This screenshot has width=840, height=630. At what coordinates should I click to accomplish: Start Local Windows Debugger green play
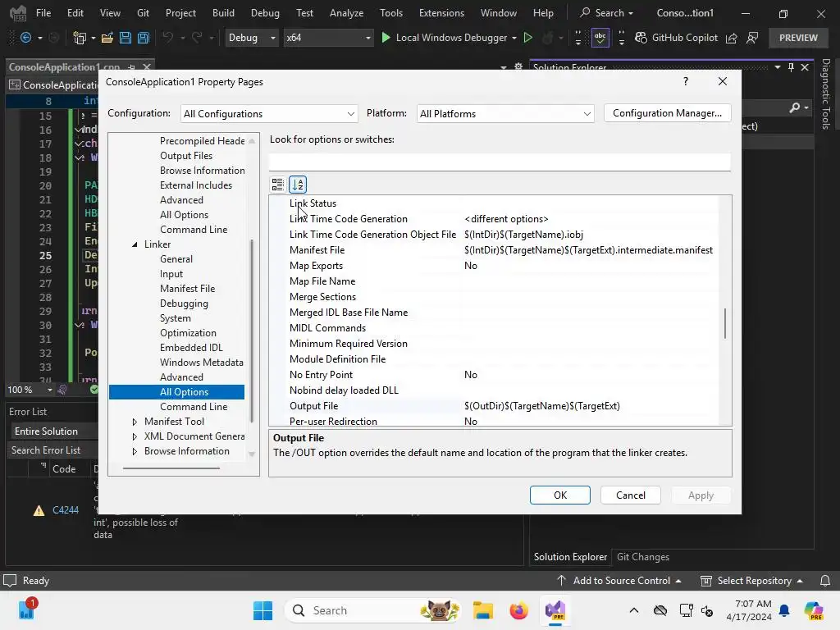pos(386,38)
